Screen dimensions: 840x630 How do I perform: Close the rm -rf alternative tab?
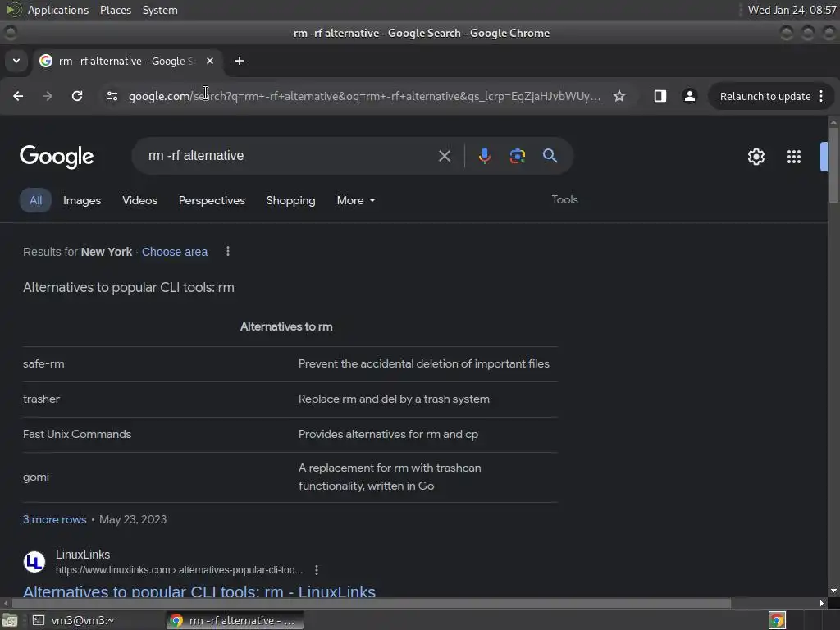click(x=210, y=61)
